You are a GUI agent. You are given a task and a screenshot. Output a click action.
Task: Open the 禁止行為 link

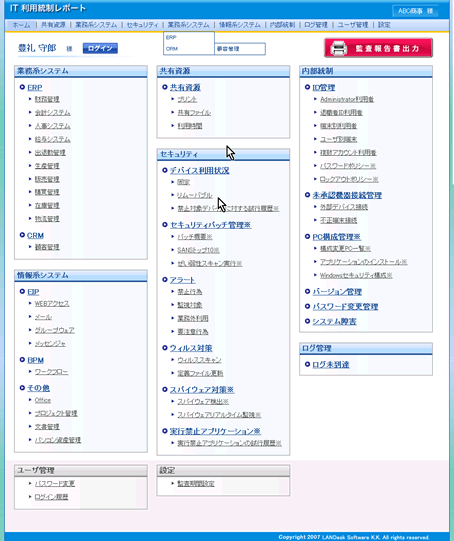pos(190,292)
